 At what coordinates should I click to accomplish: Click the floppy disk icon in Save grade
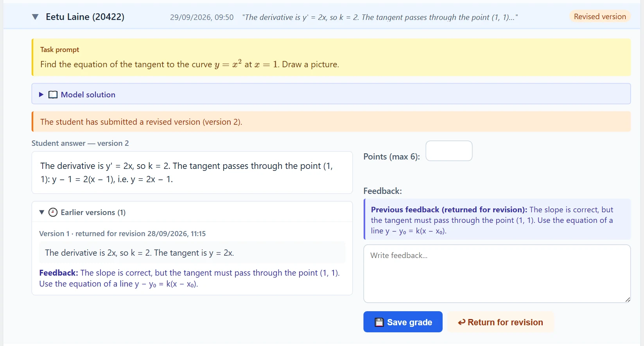click(379, 322)
